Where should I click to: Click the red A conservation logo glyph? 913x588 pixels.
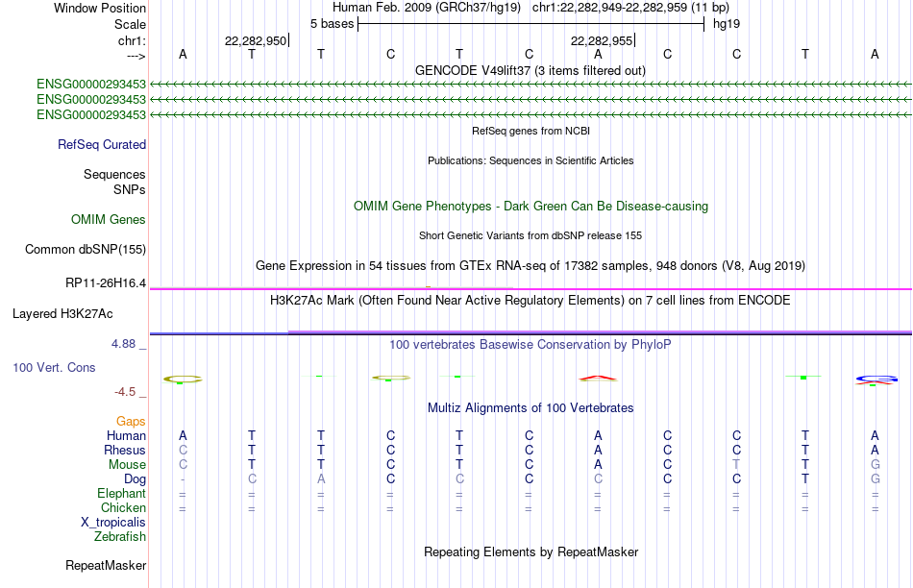(x=598, y=379)
